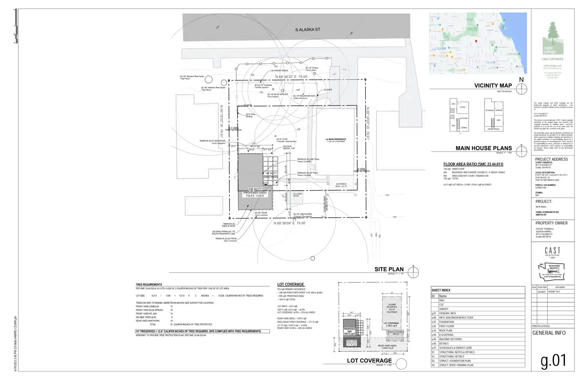Click the SITE PLAN title
This screenshot has height=380, width=588.
389,269
